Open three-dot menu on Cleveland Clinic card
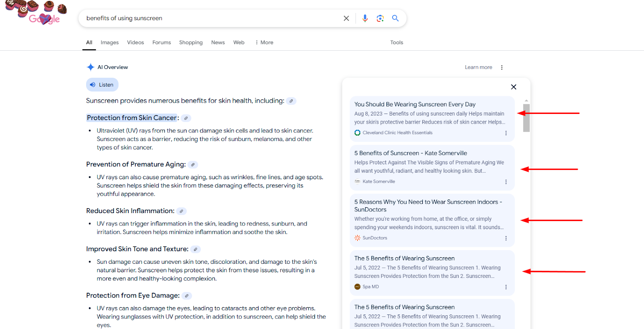Image resolution: width=644 pixels, height=329 pixels. pyautogui.click(x=506, y=133)
